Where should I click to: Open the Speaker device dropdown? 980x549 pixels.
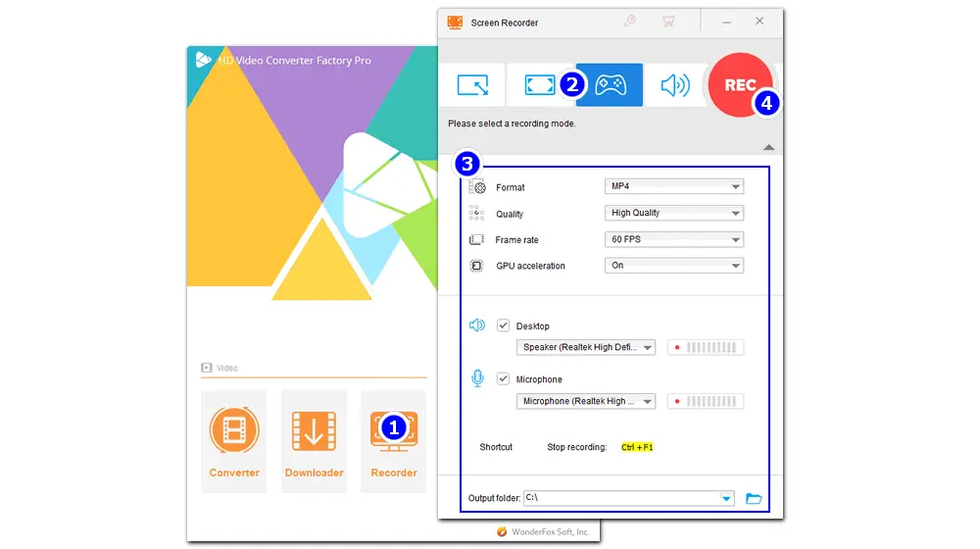tap(586, 347)
